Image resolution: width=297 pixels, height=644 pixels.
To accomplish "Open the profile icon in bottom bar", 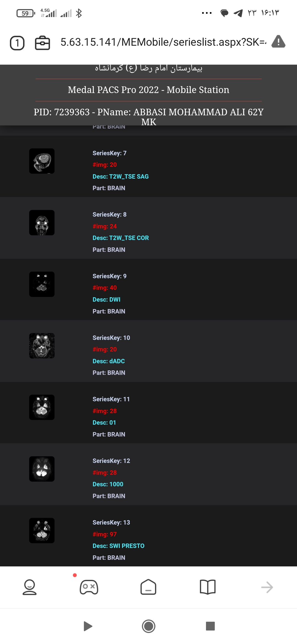I will 29,587.
